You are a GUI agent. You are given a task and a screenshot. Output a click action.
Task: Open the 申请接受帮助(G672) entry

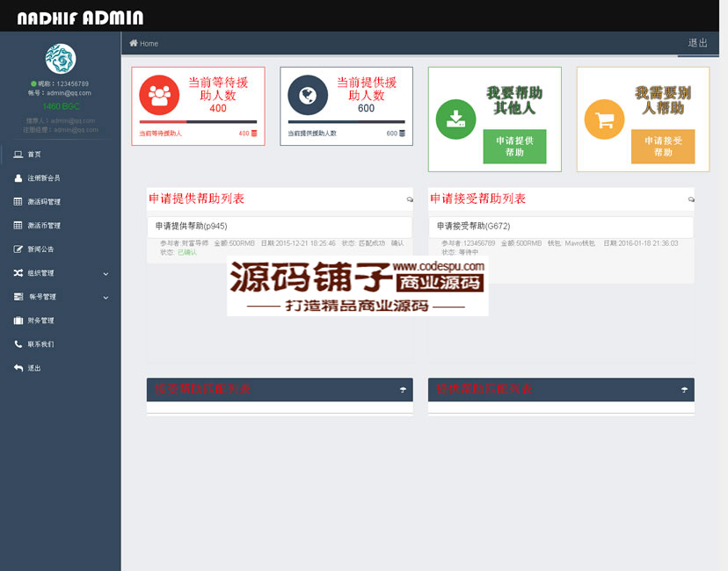(x=561, y=227)
